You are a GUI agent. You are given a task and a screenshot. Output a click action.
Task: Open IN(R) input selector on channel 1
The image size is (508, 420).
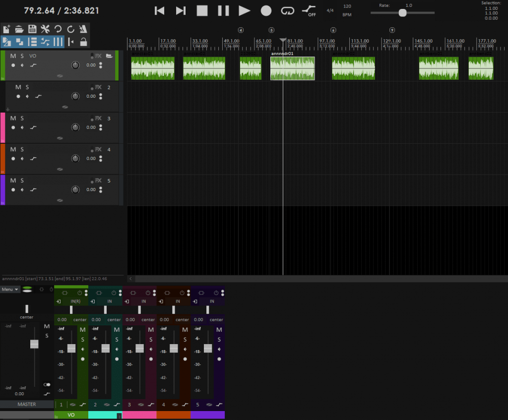[75, 301]
